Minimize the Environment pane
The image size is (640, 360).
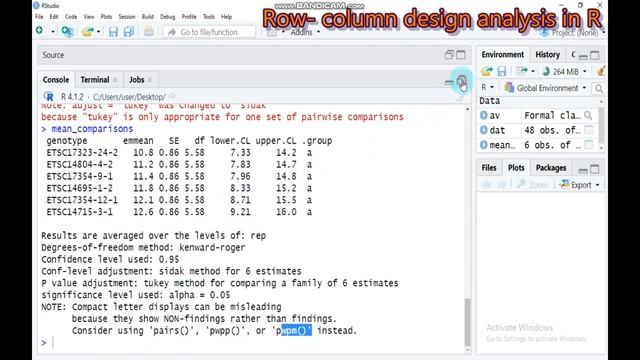tap(583, 56)
